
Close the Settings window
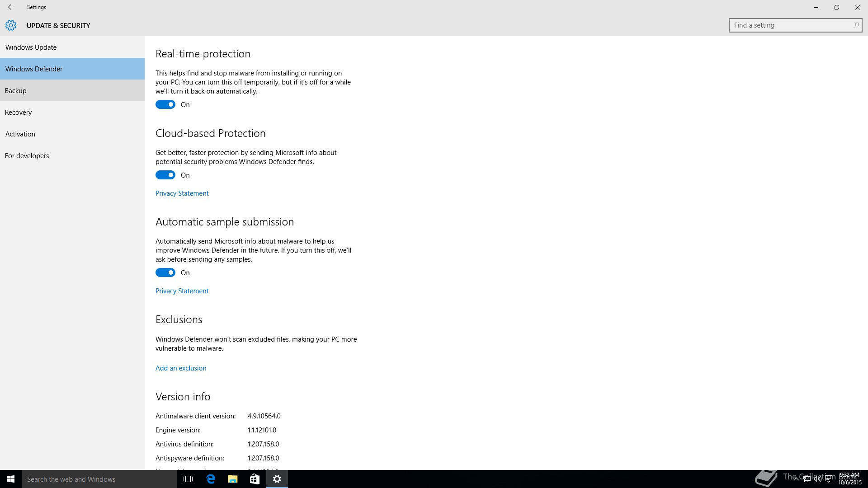tap(858, 7)
